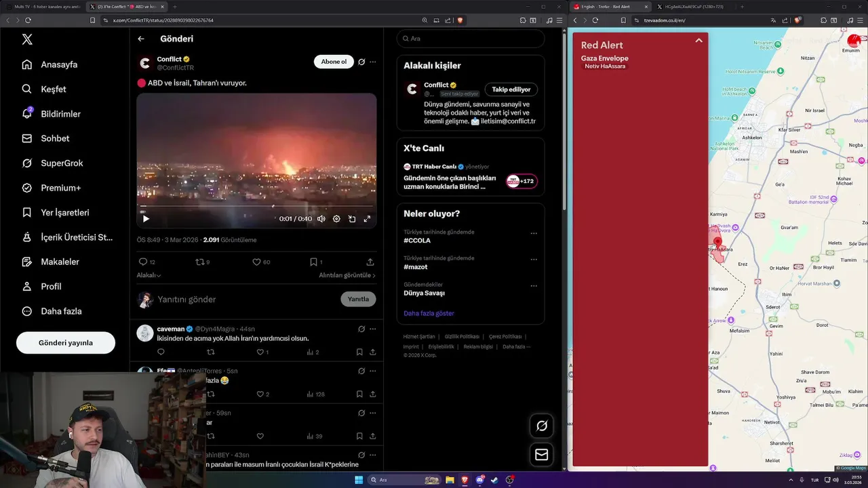Open Steam icon in taskbar
The image size is (868, 488).
pos(494,480)
